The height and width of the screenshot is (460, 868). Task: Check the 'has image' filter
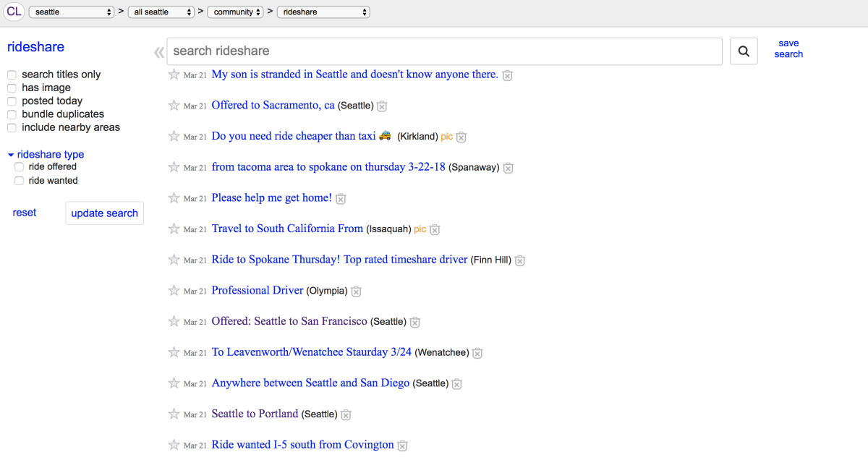pyautogui.click(x=12, y=88)
